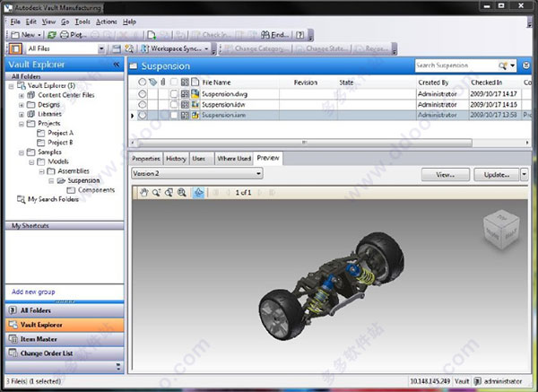Toggle the orange layout pane icon
Viewport: 538px width, 392px height.
(15, 48)
